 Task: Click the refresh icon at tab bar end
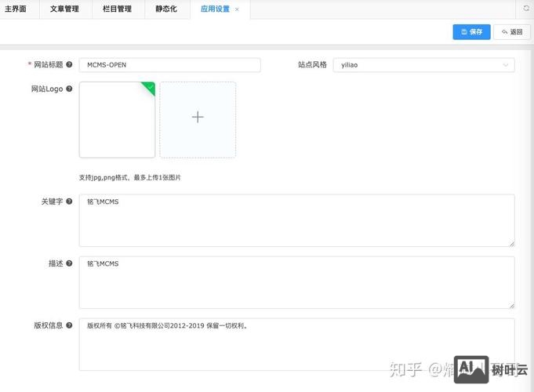[x=526, y=8]
